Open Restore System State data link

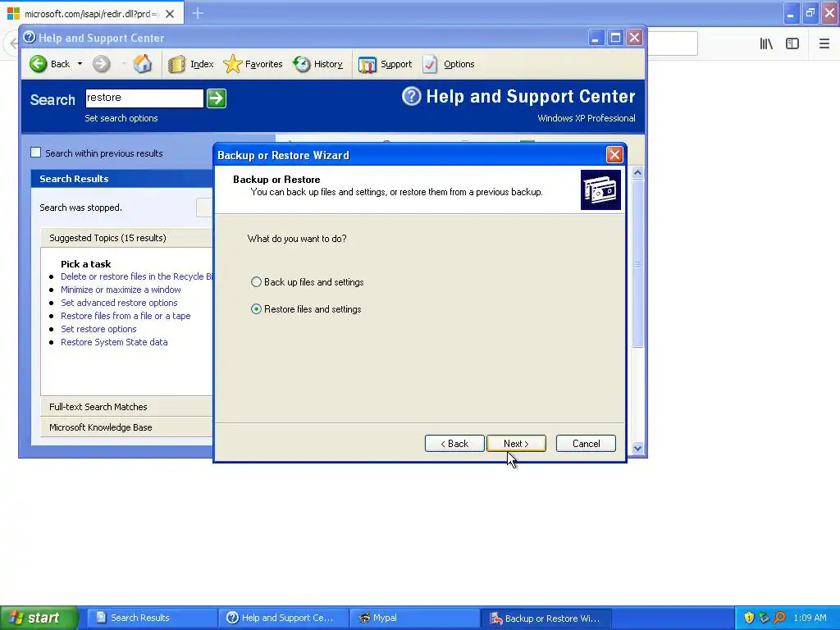point(114,342)
